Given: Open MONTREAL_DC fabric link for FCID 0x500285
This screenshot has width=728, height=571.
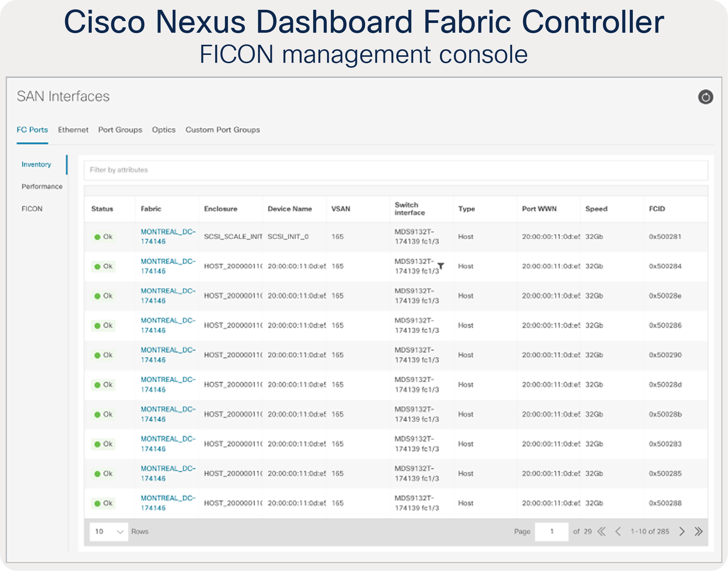Looking at the screenshot, I should 168,474.
